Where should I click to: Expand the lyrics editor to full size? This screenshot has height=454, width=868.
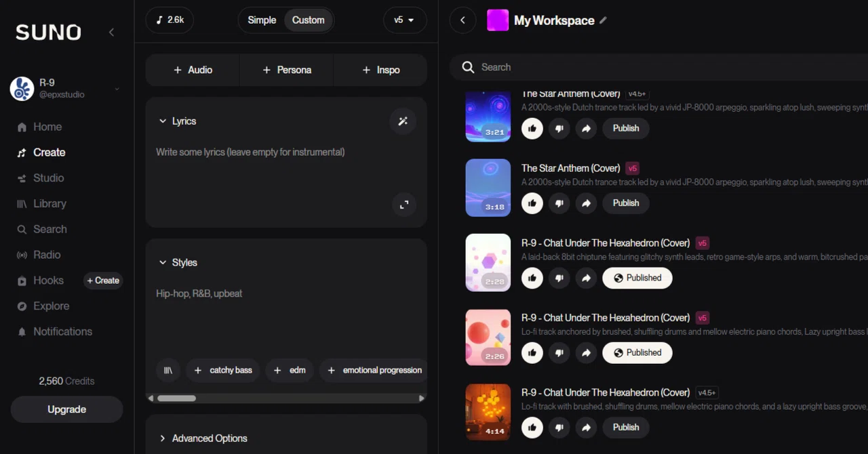click(x=404, y=204)
